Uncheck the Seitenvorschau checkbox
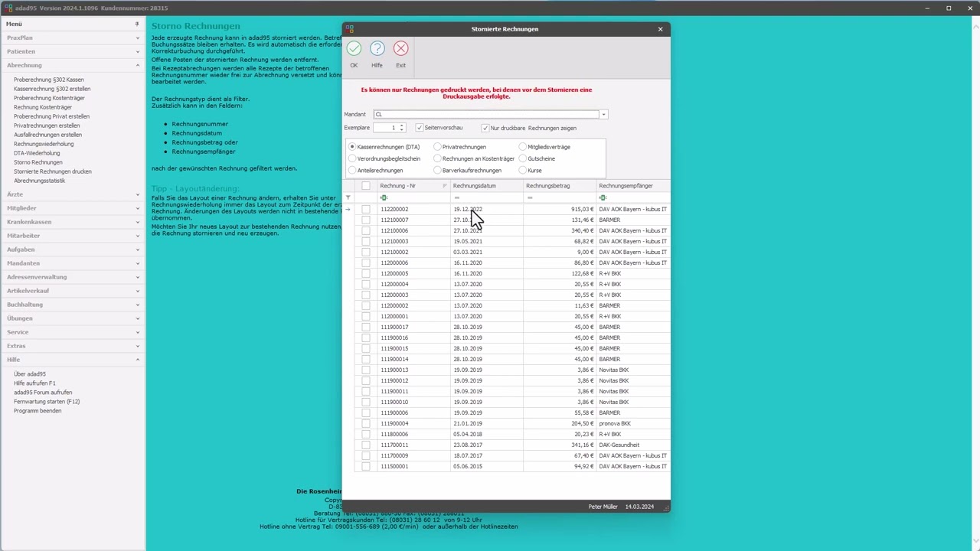 point(420,128)
